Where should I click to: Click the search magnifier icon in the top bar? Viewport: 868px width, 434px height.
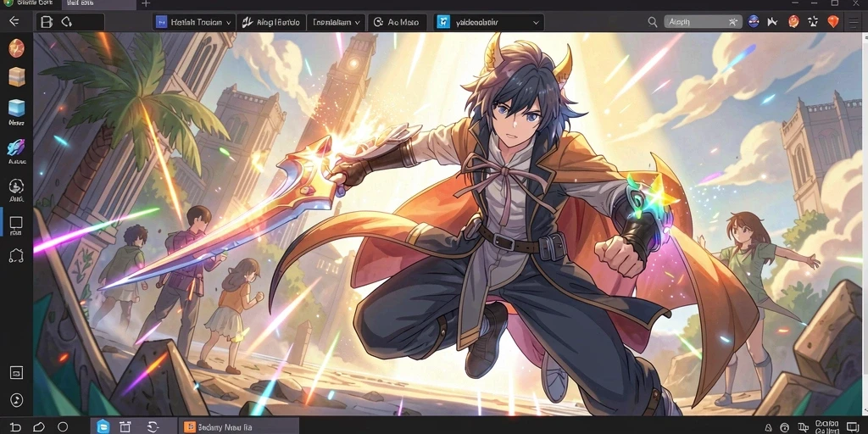click(652, 22)
